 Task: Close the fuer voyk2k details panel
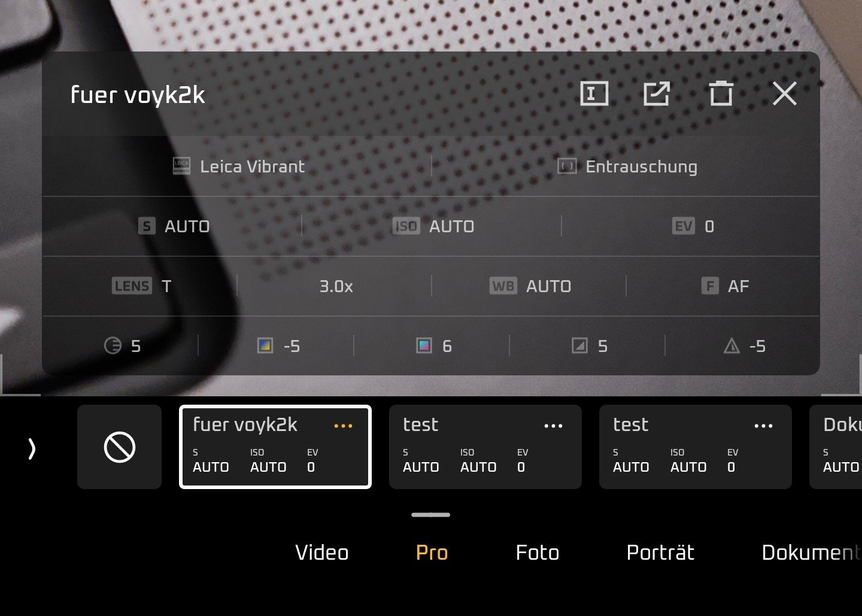(784, 94)
